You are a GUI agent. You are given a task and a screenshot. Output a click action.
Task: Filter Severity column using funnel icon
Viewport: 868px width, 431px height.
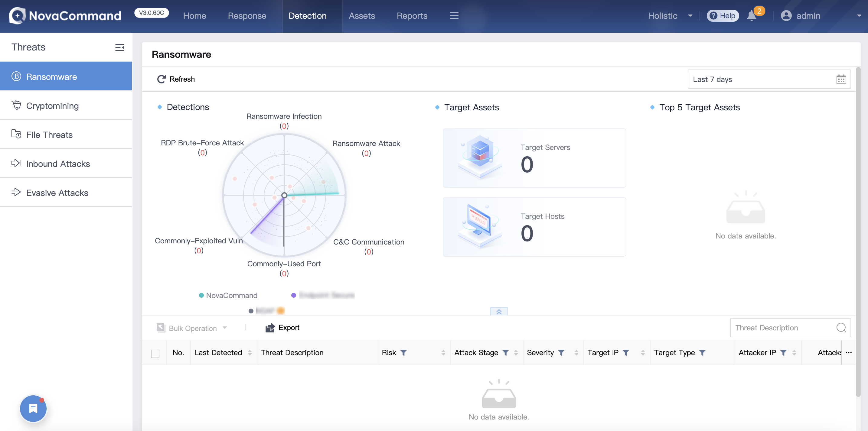561,352
